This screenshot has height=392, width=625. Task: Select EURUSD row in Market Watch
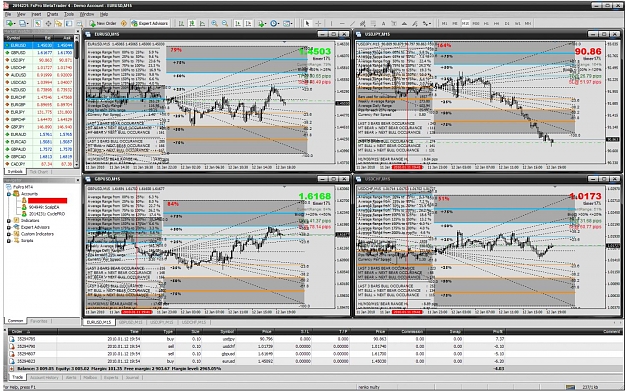coord(39,45)
